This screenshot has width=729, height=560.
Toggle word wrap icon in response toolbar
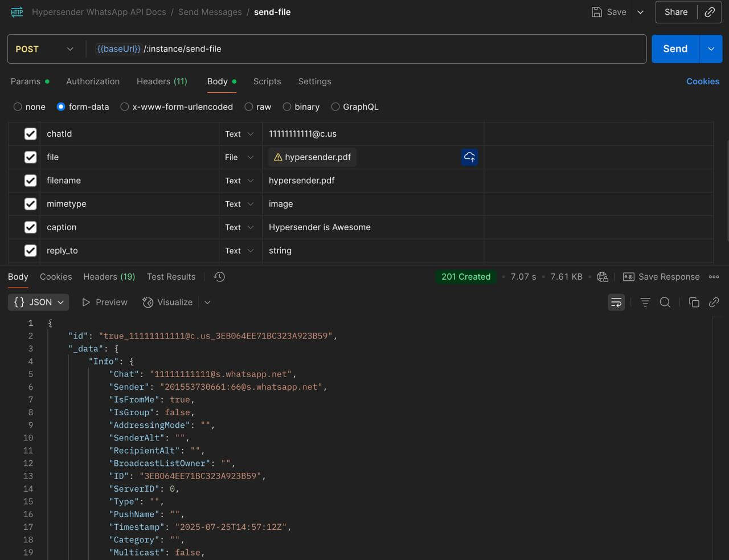tap(616, 303)
